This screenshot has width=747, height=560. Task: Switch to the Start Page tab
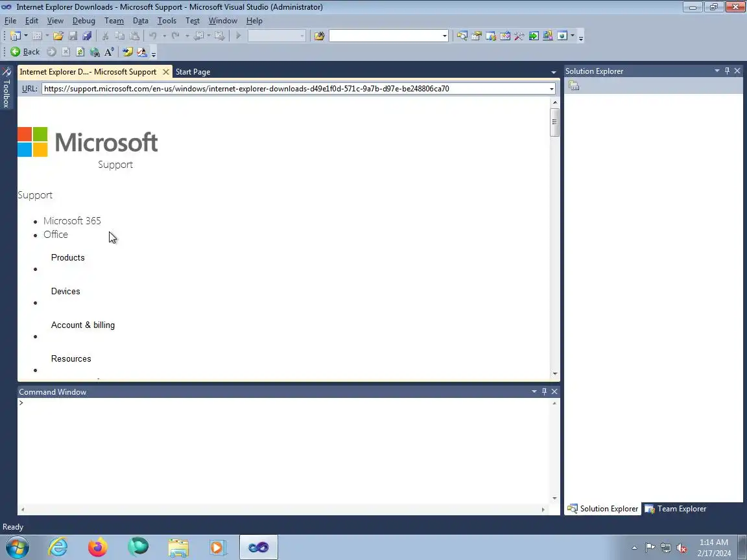(193, 72)
